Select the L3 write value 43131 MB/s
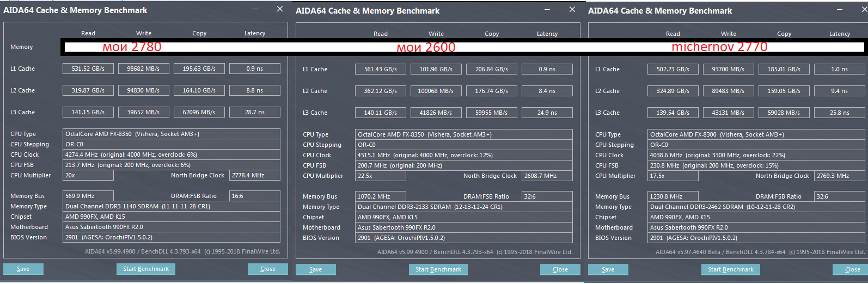The image size is (868, 284). pyautogui.click(x=729, y=113)
